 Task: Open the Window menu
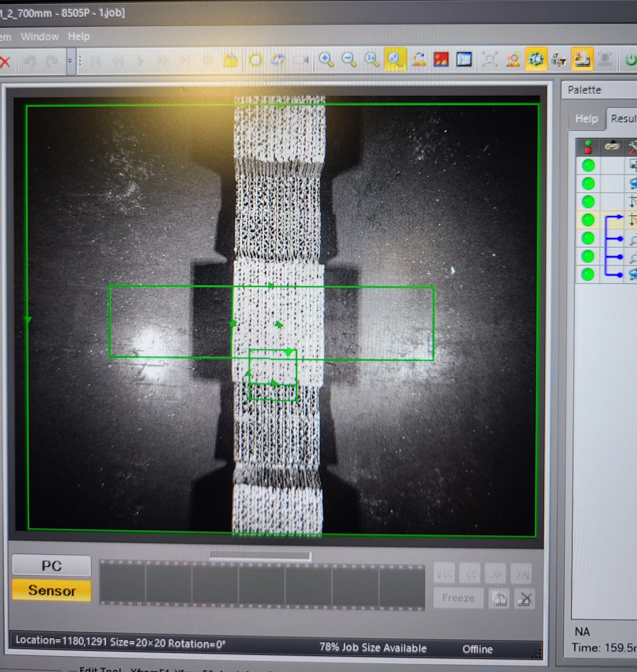tap(40, 36)
